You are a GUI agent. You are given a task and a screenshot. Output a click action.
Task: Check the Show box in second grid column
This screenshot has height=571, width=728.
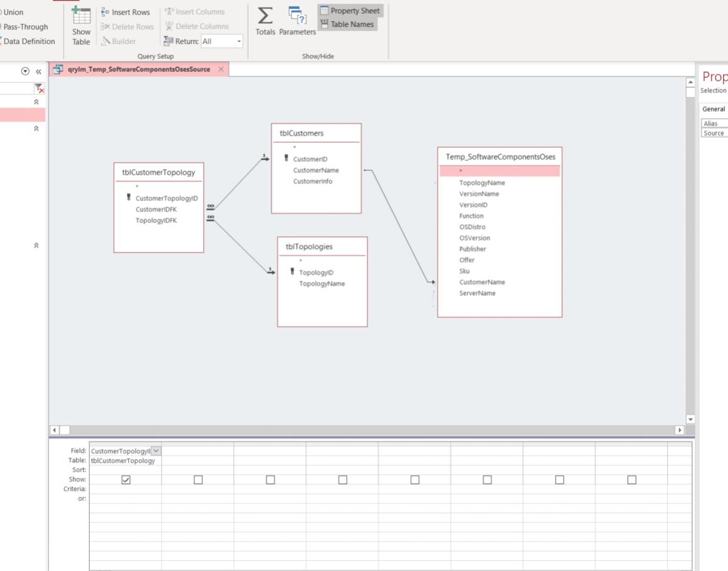(x=198, y=479)
